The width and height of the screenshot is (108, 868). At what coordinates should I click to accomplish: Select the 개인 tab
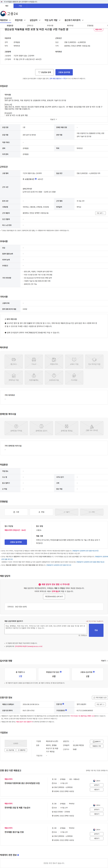tap(7, 6)
